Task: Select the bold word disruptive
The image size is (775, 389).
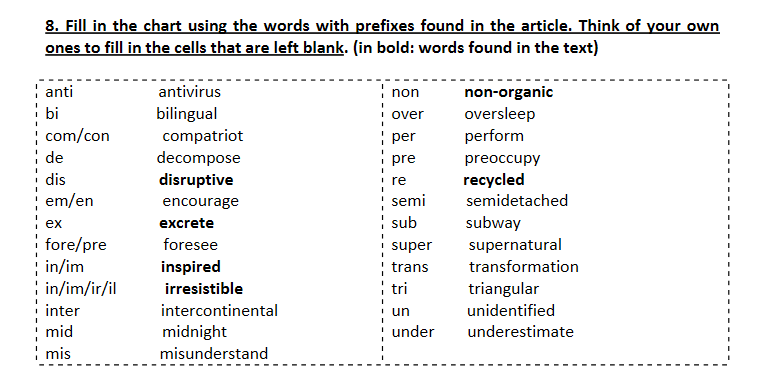Action: (x=196, y=180)
